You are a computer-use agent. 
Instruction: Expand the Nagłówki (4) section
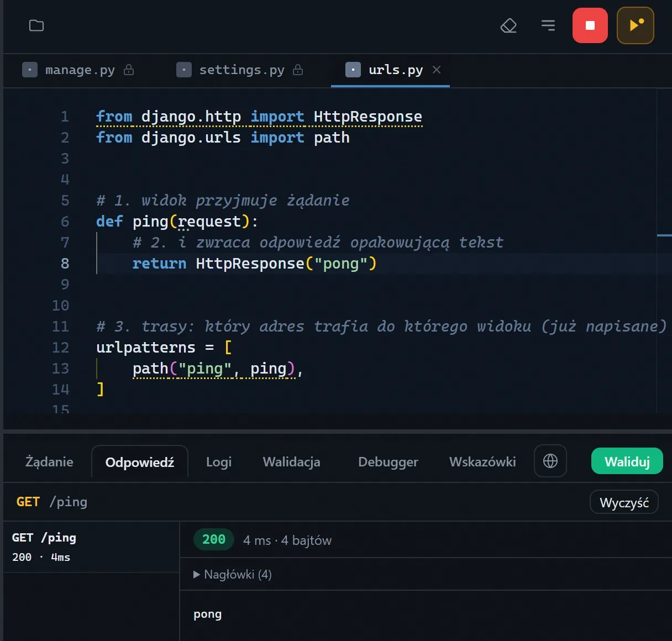(233, 574)
